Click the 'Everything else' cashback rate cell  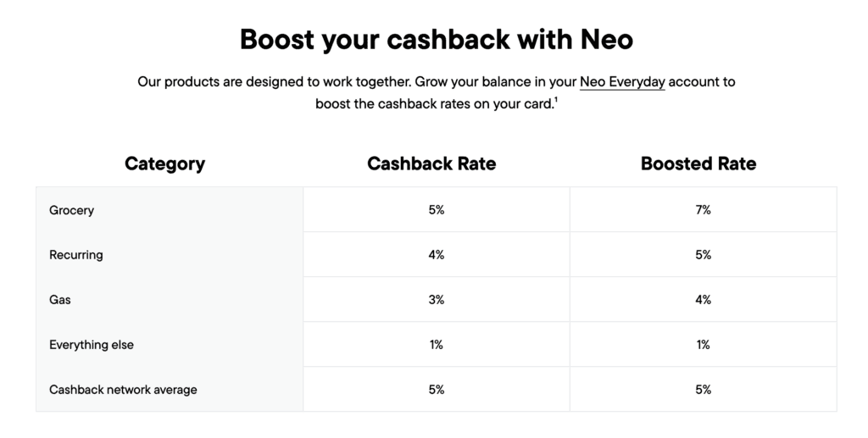pos(437,345)
